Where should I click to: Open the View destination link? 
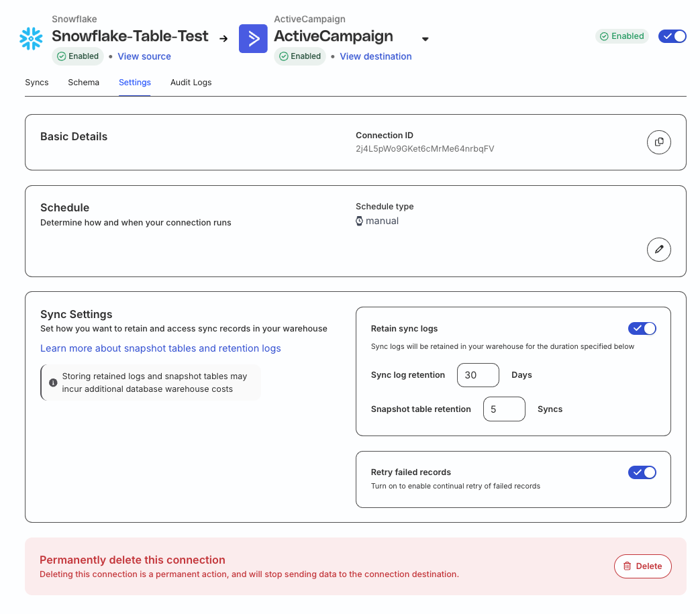click(376, 56)
